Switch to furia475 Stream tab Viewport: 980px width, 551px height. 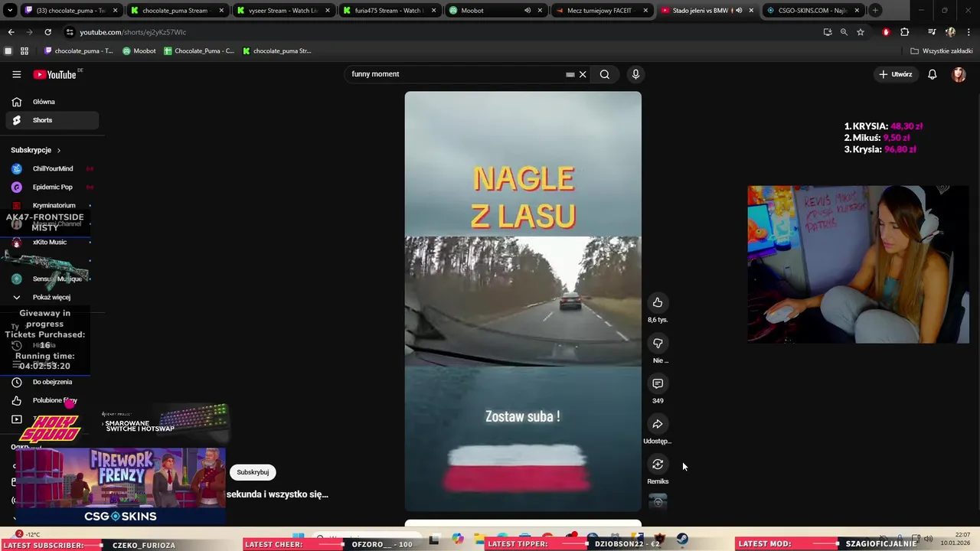388,11
